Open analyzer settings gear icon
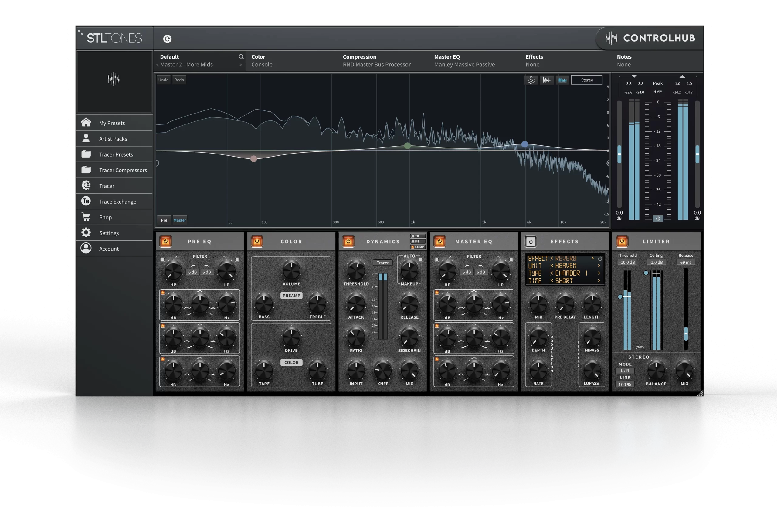This screenshot has height=532, width=777. point(531,80)
